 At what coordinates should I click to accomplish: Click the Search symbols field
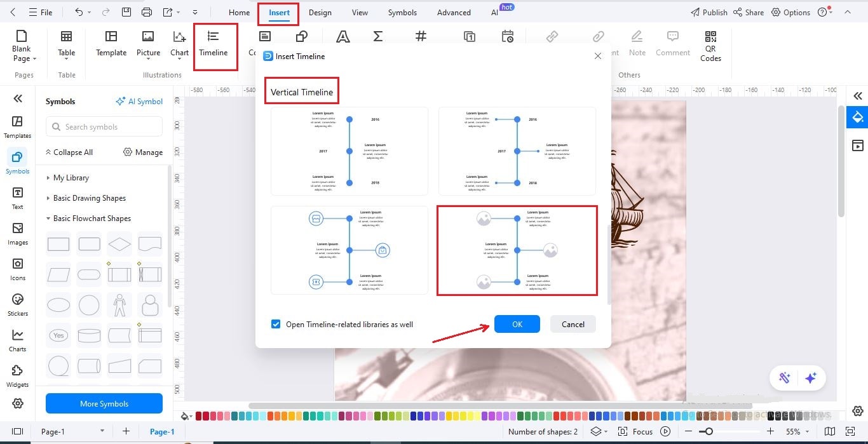click(x=104, y=126)
